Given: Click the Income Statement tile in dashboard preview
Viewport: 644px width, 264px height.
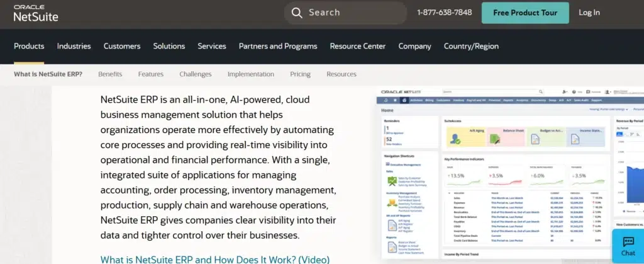Looking at the screenshot, I should tap(586, 137).
